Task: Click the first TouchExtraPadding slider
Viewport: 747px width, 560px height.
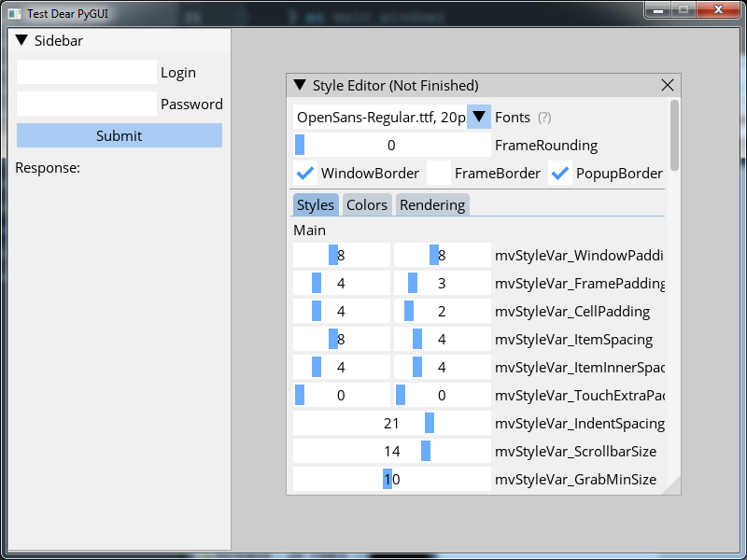Action: (341, 395)
